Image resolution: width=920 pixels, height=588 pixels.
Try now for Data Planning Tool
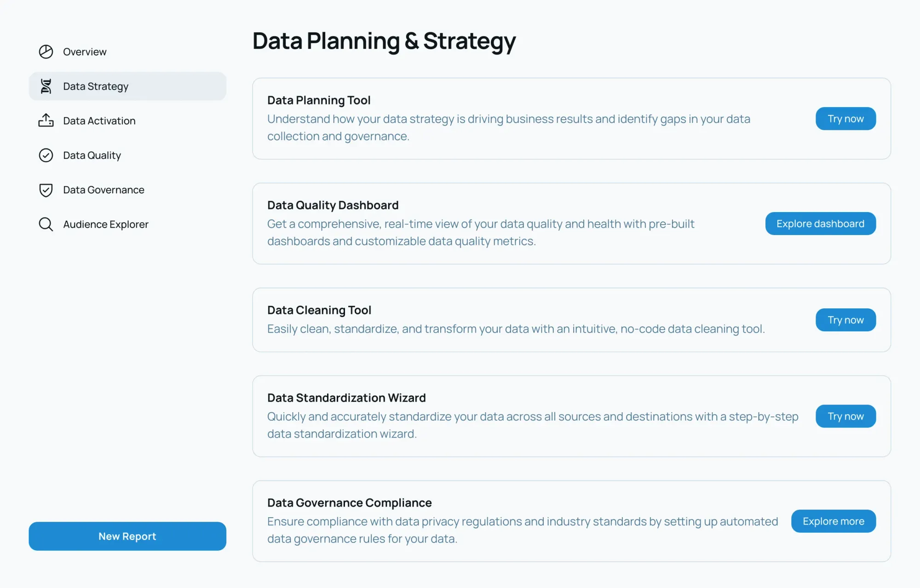pos(845,119)
